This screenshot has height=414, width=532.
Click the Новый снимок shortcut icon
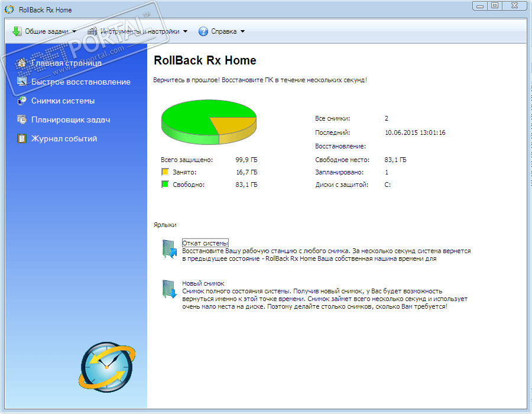(x=169, y=289)
